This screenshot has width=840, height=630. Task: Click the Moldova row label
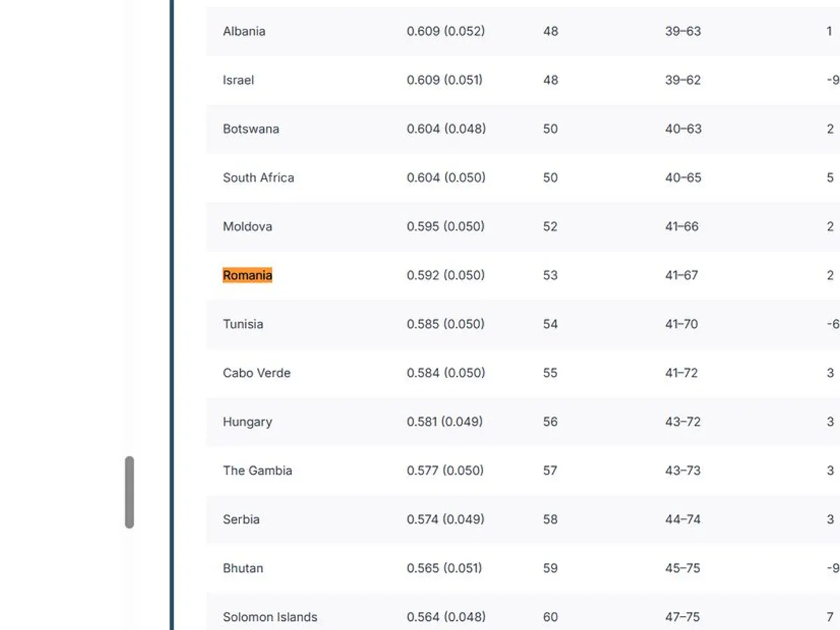point(247,227)
